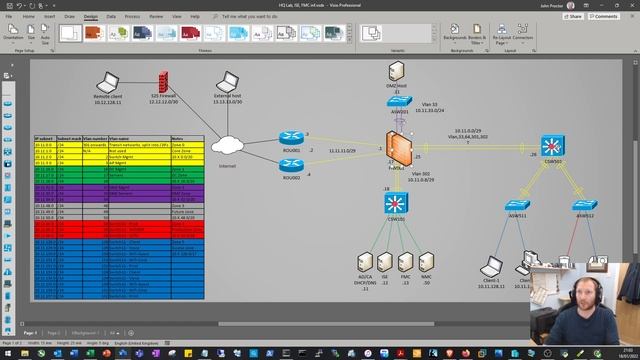Select the CSW101 core switch shape
Image resolution: width=640 pixels, height=360 pixels.
396,203
